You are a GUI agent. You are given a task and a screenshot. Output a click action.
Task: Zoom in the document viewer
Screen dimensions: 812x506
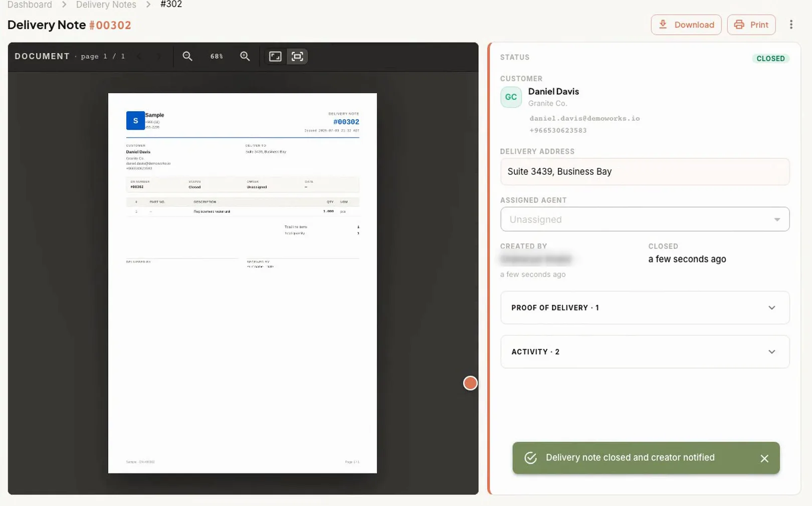click(x=245, y=56)
